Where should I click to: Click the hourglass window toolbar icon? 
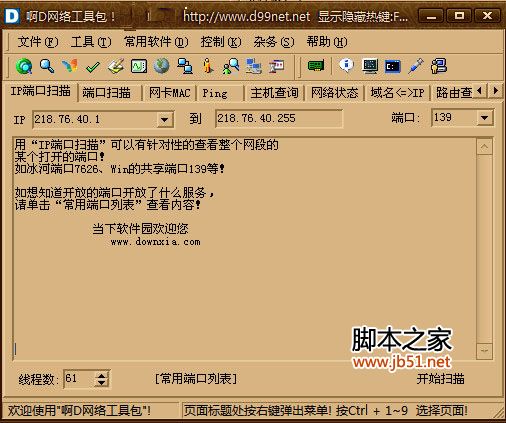click(x=277, y=66)
